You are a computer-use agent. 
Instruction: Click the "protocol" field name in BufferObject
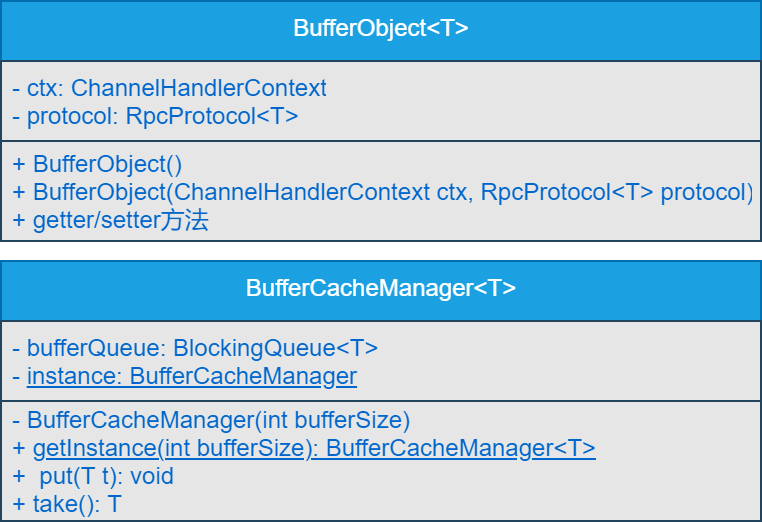(x=69, y=115)
